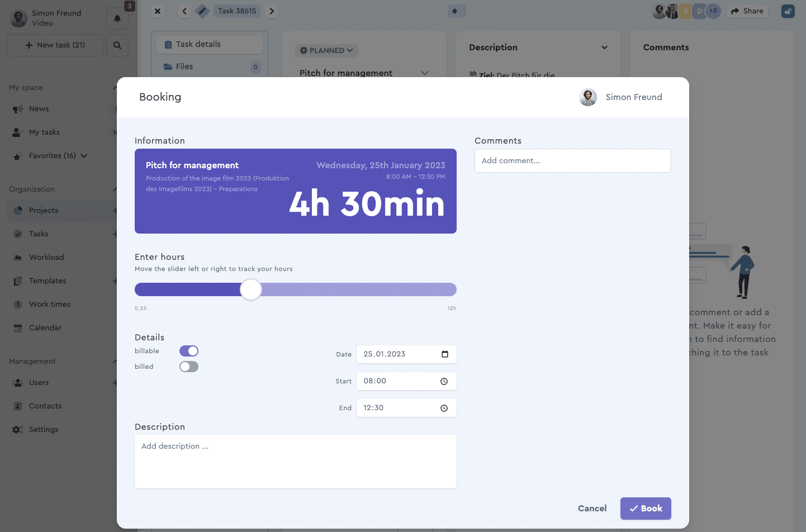
Task: Open Workload in the sidebar
Action: click(x=46, y=258)
